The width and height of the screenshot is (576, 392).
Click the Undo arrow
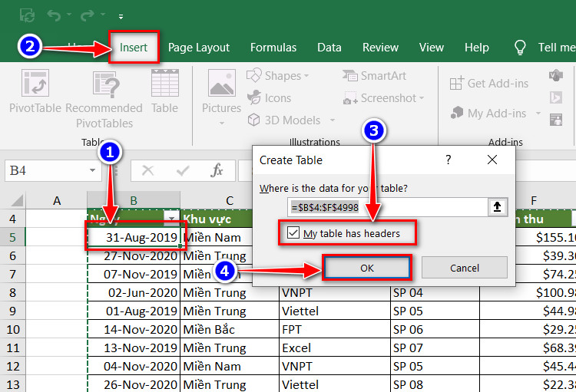54,15
